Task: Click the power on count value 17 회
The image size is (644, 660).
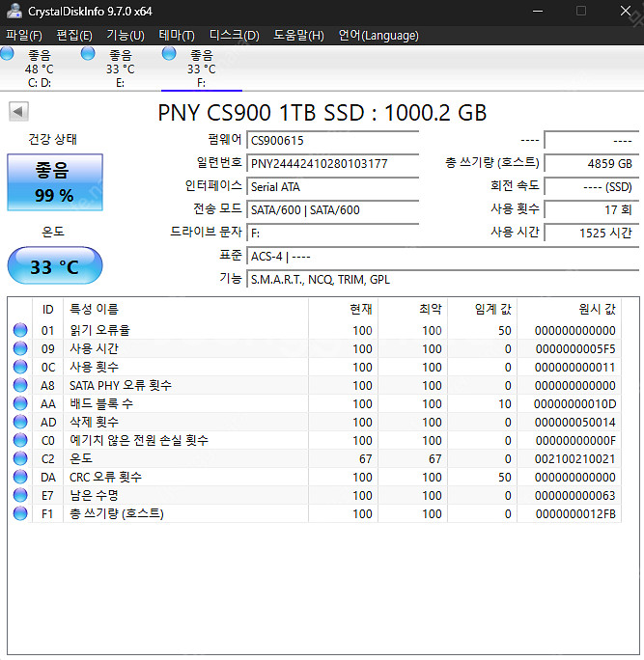Action: pos(591,209)
